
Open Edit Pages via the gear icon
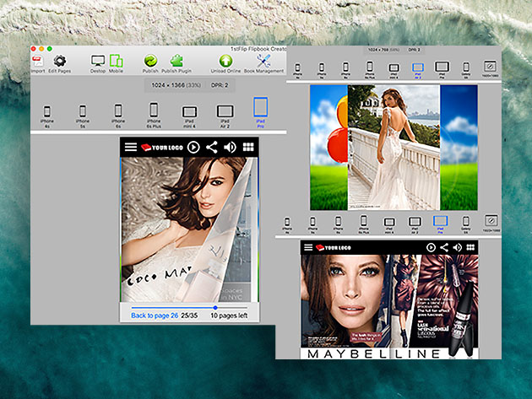point(60,62)
